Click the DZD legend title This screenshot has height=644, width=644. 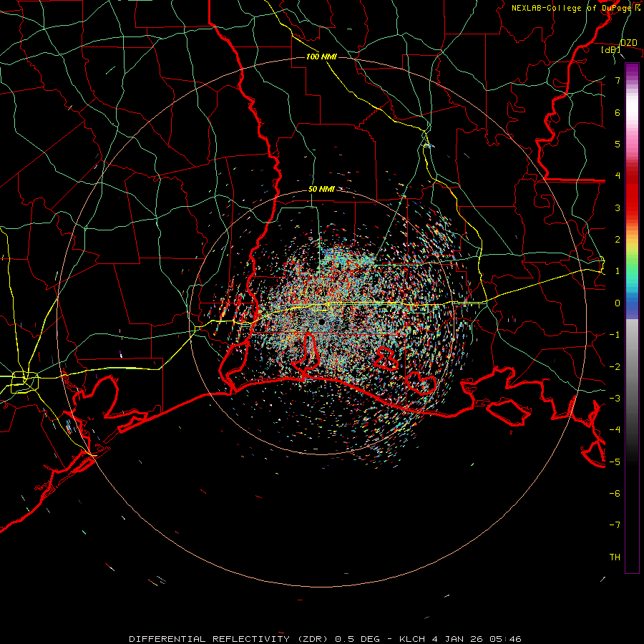pyautogui.click(x=628, y=43)
